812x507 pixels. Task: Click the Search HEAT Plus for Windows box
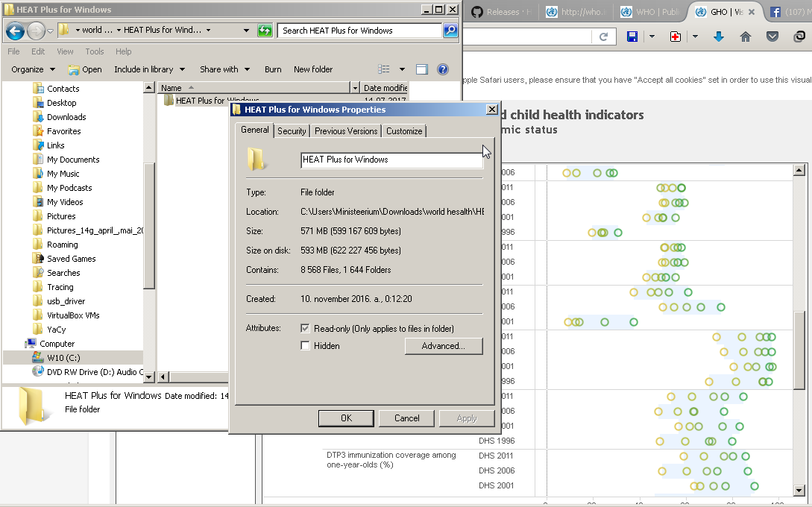pos(360,31)
